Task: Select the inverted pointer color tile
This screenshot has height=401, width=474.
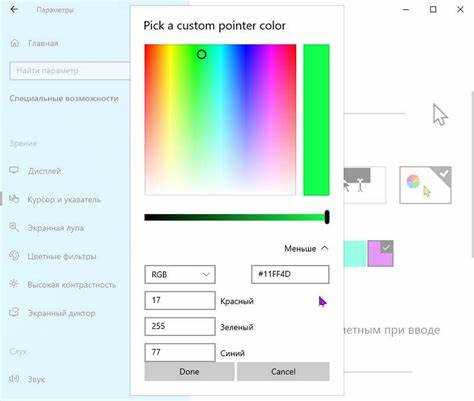Action: pyautogui.click(x=365, y=185)
